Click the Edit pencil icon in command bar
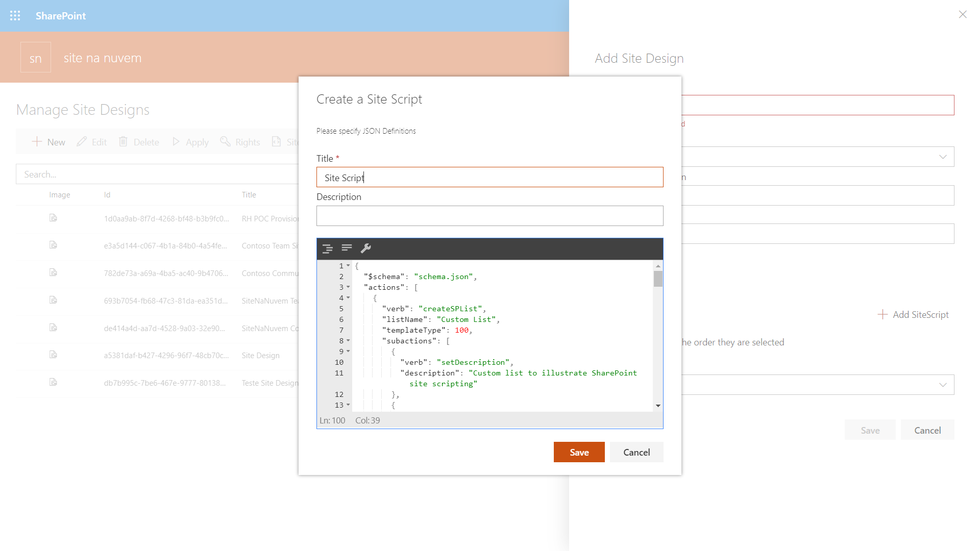The image size is (980, 551). [x=82, y=142]
